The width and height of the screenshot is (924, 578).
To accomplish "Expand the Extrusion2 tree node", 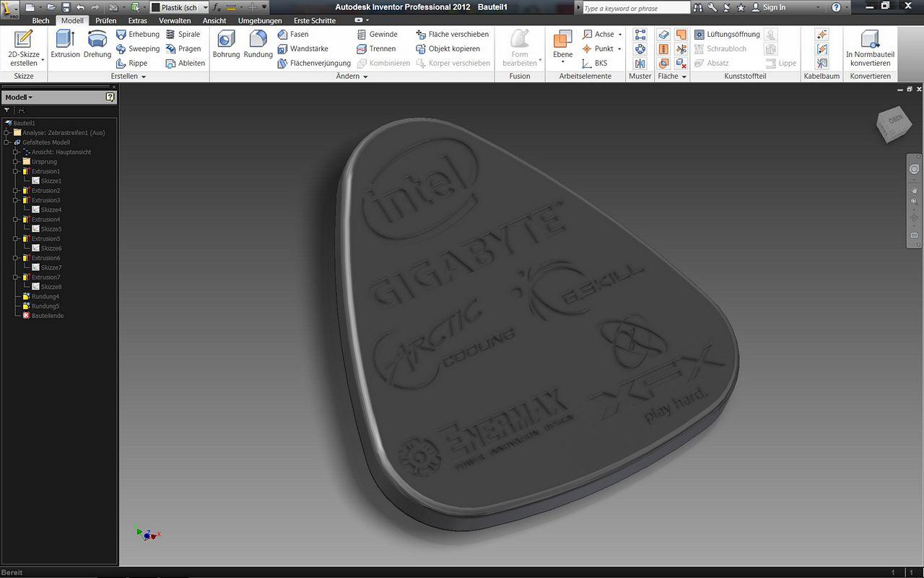I will click(x=16, y=191).
